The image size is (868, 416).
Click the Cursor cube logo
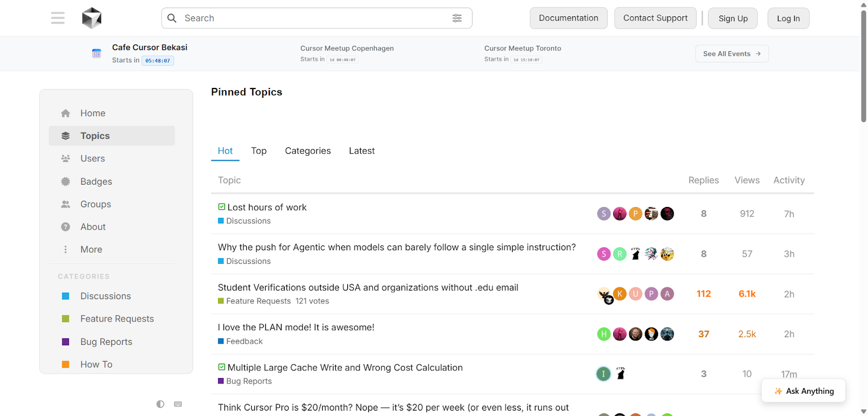point(92,18)
